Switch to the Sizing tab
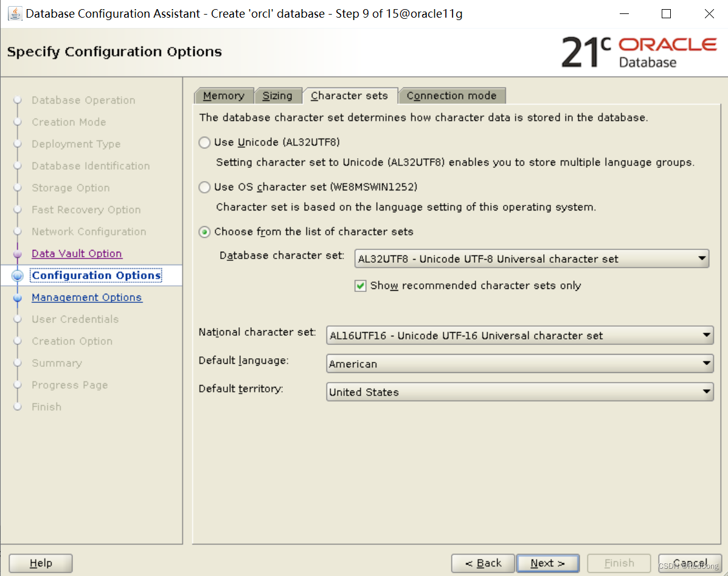The height and width of the screenshot is (576, 728). 278,95
